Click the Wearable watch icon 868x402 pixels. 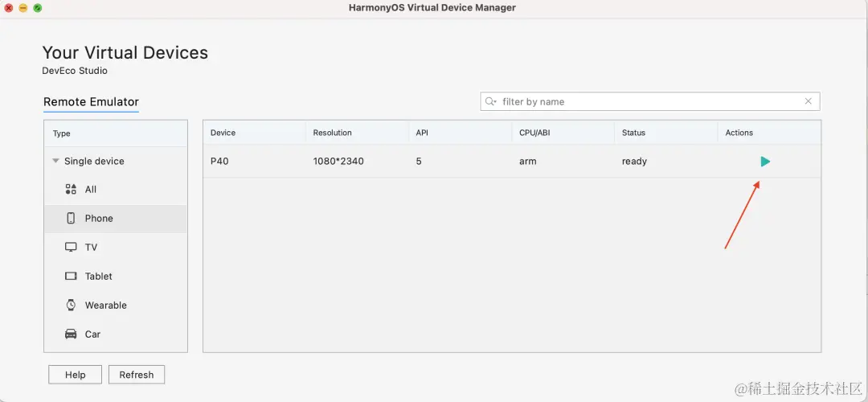(x=71, y=305)
